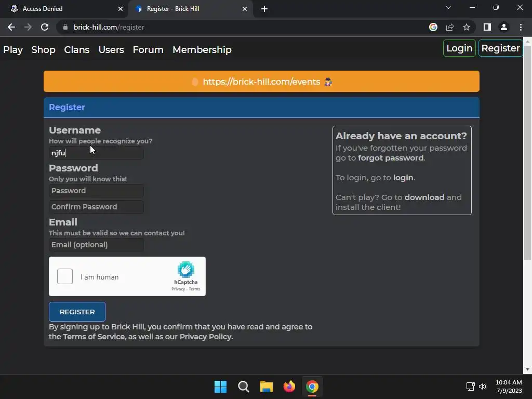Open the Shop page
The height and width of the screenshot is (399, 532).
tap(43, 49)
